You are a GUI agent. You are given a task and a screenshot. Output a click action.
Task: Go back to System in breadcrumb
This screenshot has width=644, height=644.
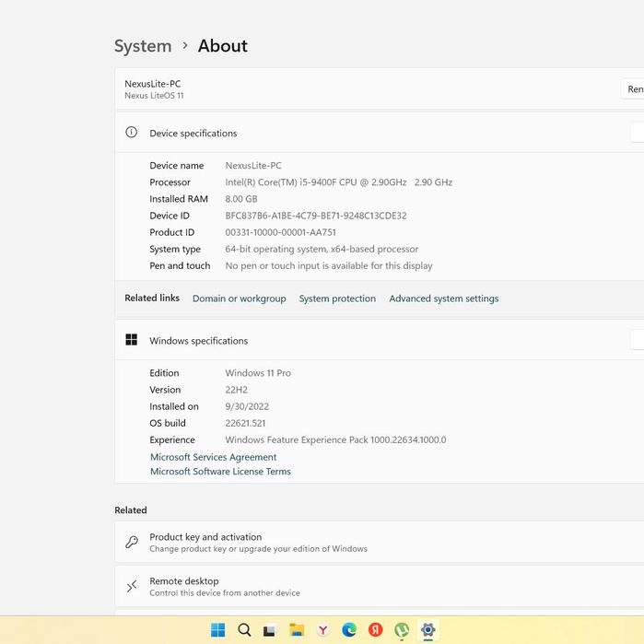[x=143, y=46]
